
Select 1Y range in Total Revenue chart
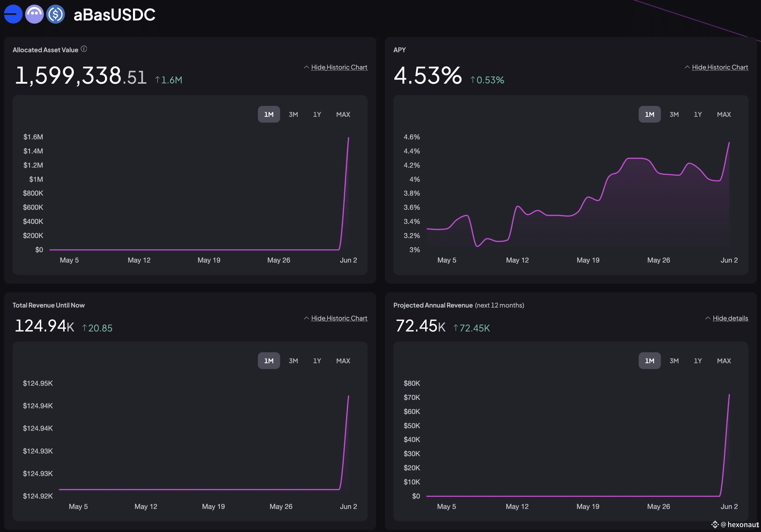pos(317,361)
